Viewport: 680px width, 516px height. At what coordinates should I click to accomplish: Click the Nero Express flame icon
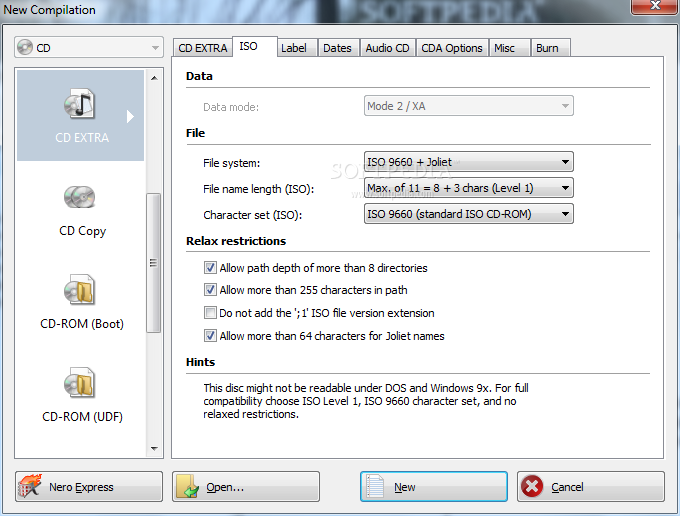(29, 487)
